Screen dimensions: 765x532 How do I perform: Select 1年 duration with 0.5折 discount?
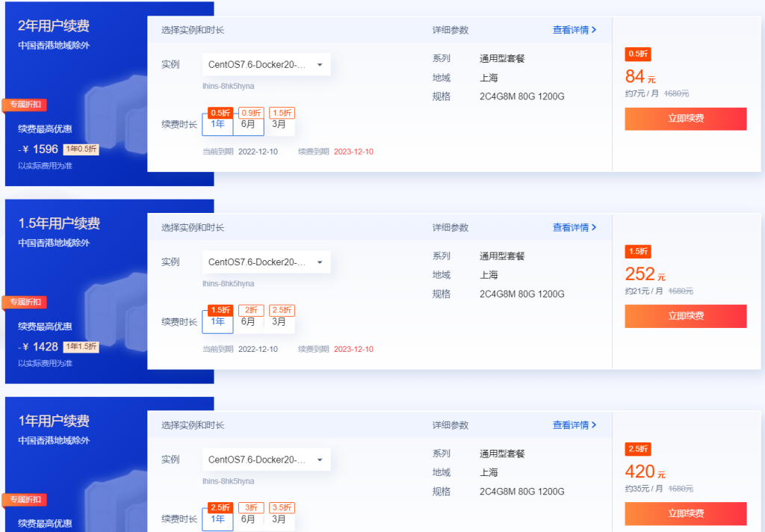point(217,124)
